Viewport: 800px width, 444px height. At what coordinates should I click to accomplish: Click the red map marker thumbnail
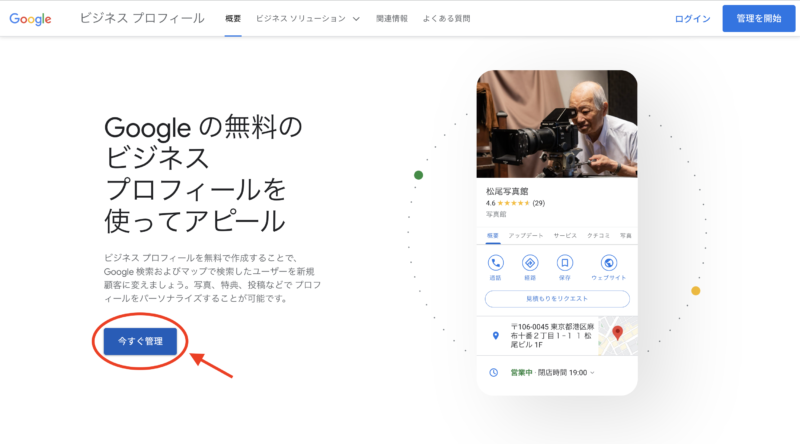618,335
